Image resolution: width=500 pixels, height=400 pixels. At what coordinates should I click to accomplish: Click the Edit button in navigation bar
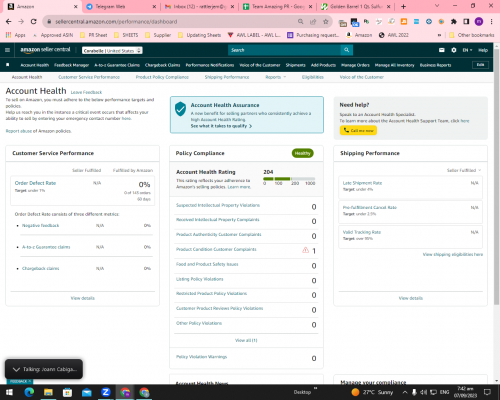point(480,65)
